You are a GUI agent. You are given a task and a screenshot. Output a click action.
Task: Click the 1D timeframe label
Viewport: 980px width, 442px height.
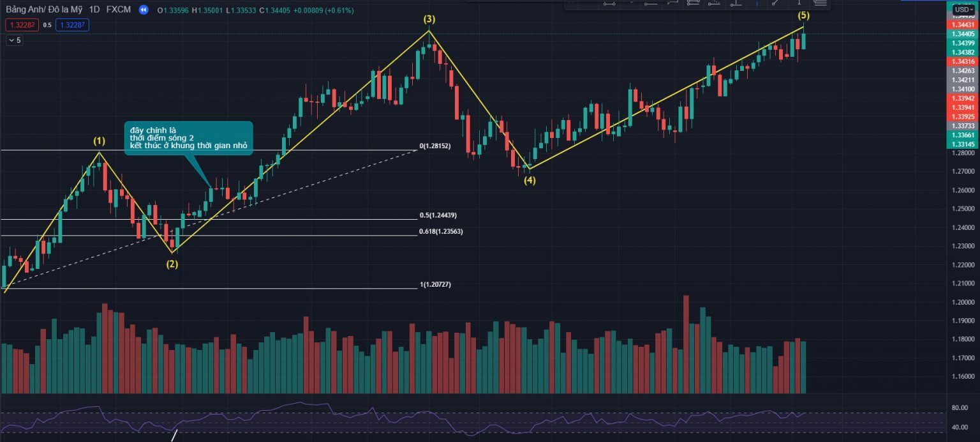coord(94,10)
